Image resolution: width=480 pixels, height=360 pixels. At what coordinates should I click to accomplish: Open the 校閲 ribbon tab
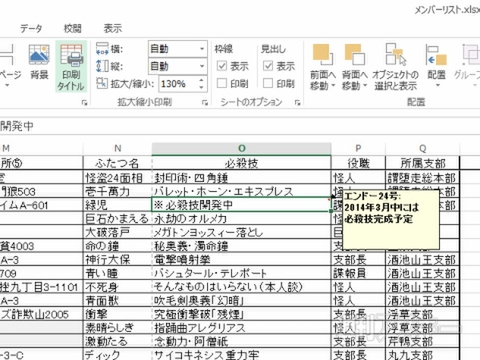coord(72,29)
